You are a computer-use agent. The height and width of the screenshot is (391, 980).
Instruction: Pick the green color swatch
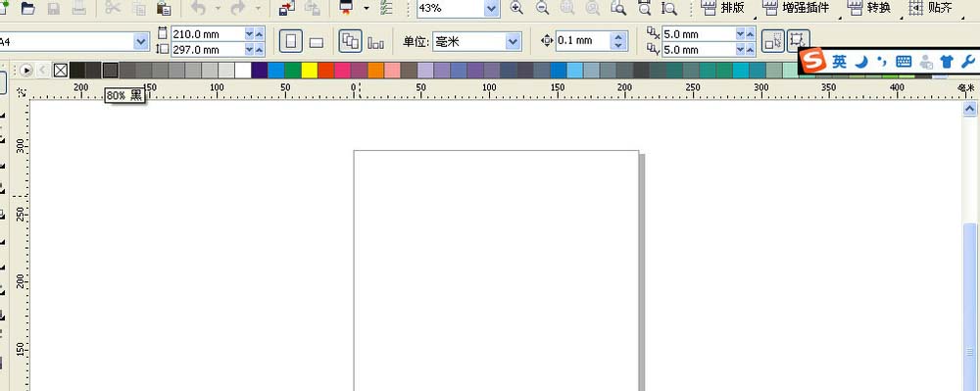tap(293, 70)
